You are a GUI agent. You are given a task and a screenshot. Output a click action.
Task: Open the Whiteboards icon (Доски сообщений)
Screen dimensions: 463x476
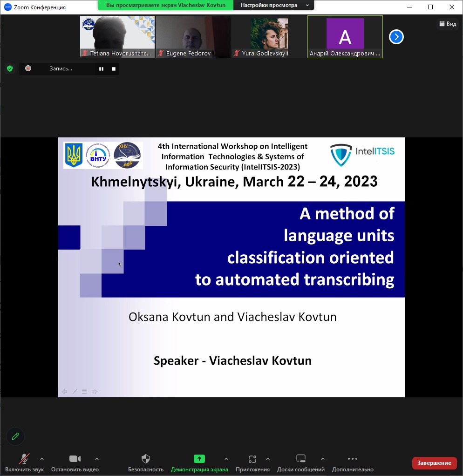click(301, 459)
